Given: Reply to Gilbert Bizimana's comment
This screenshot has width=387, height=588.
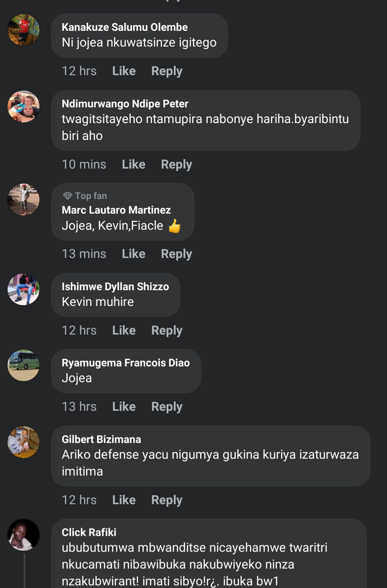Looking at the screenshot, I should tap(167, 500).
